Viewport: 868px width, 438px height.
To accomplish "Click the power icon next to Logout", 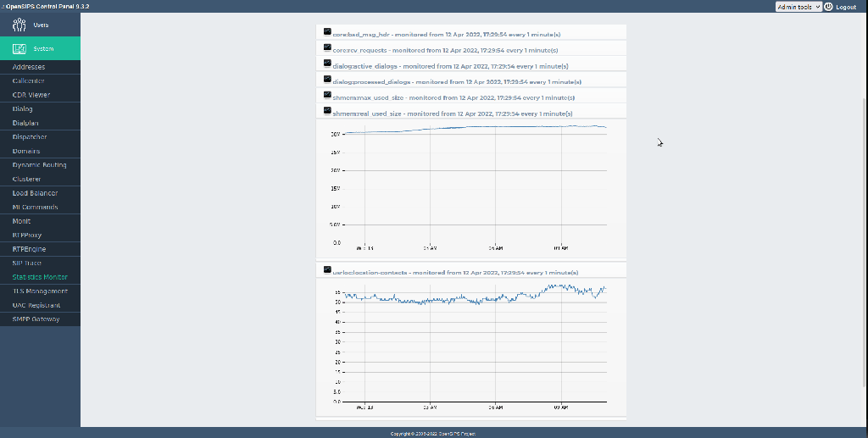I will coord(828,7).
